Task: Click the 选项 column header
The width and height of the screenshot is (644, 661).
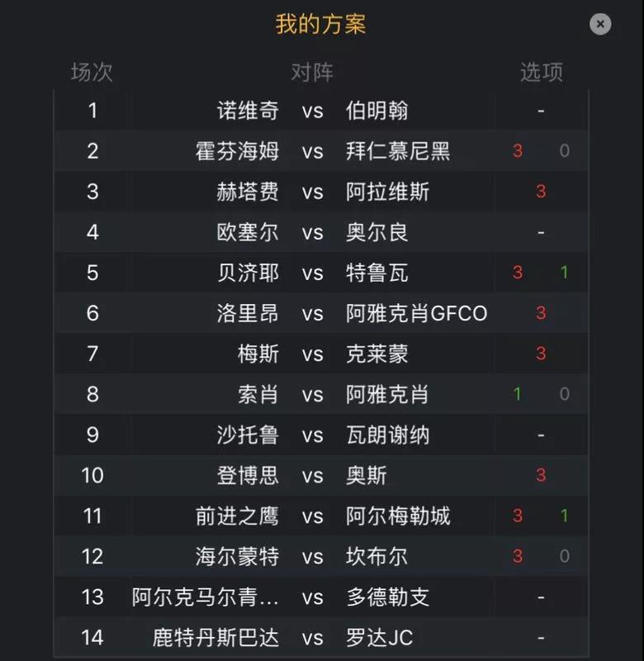Action: [541, 72]
